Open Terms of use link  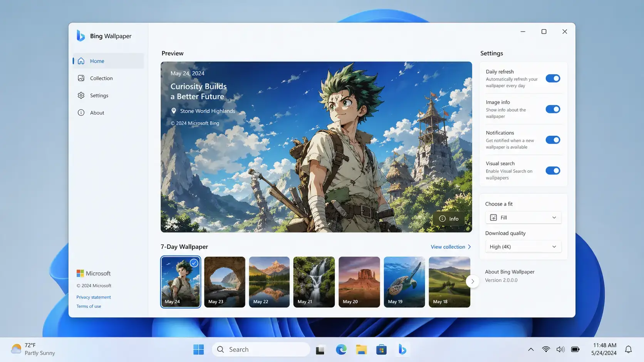[89, 306]
